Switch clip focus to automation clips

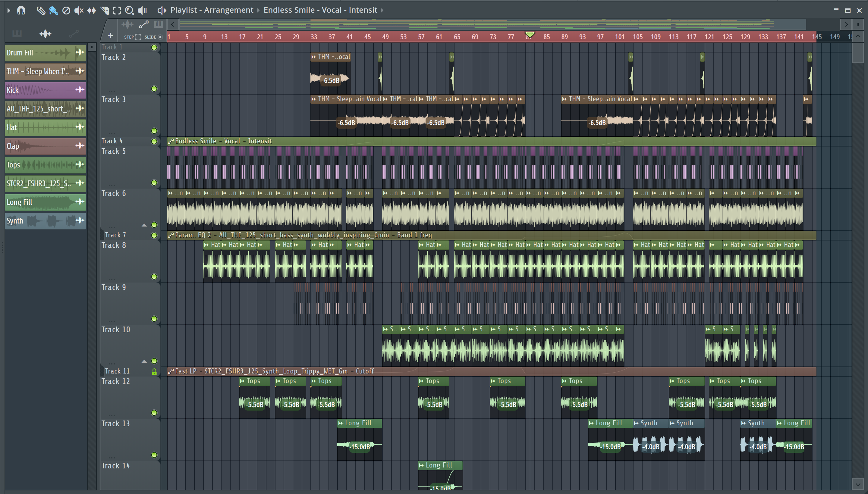[144, 24]
